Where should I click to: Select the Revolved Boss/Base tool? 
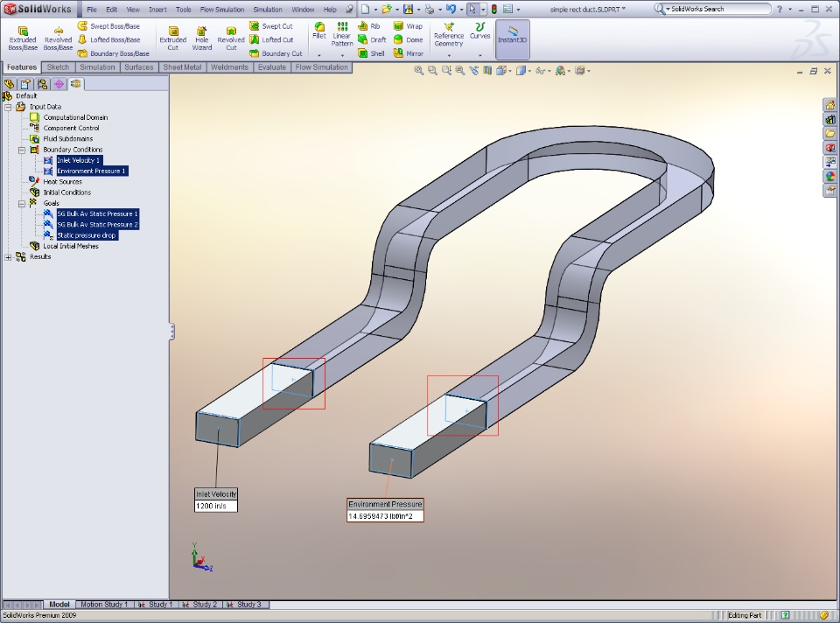pyautogui.click(x=58, y=38)
